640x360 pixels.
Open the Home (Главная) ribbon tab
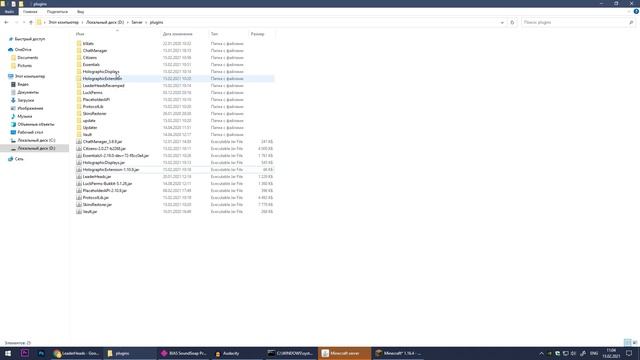(30, 12)
